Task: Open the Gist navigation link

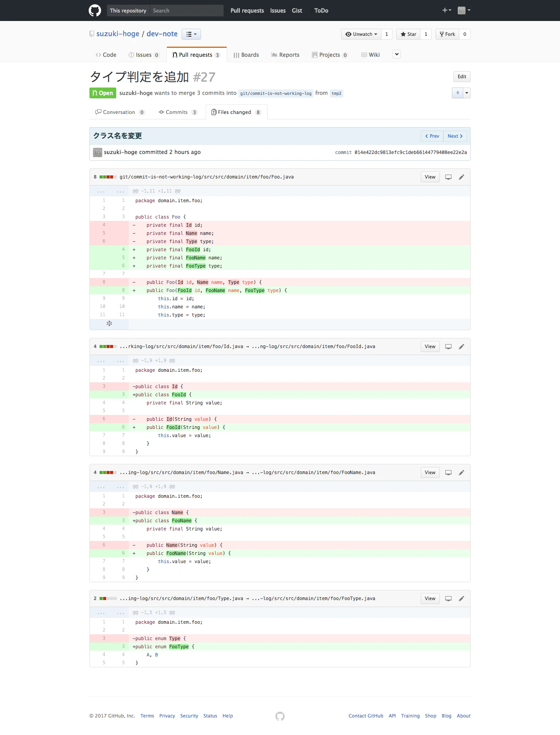Action: pos(297,10)
